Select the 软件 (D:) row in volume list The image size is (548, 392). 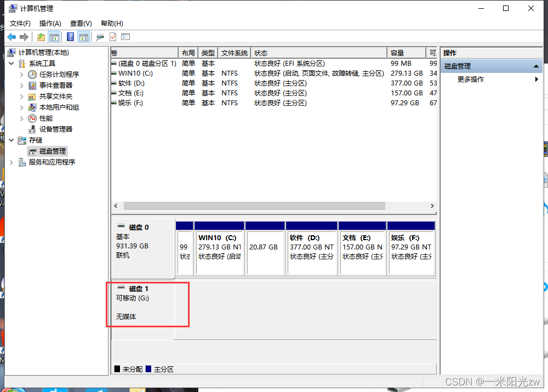pyautogui.click(x=273, y=83)
